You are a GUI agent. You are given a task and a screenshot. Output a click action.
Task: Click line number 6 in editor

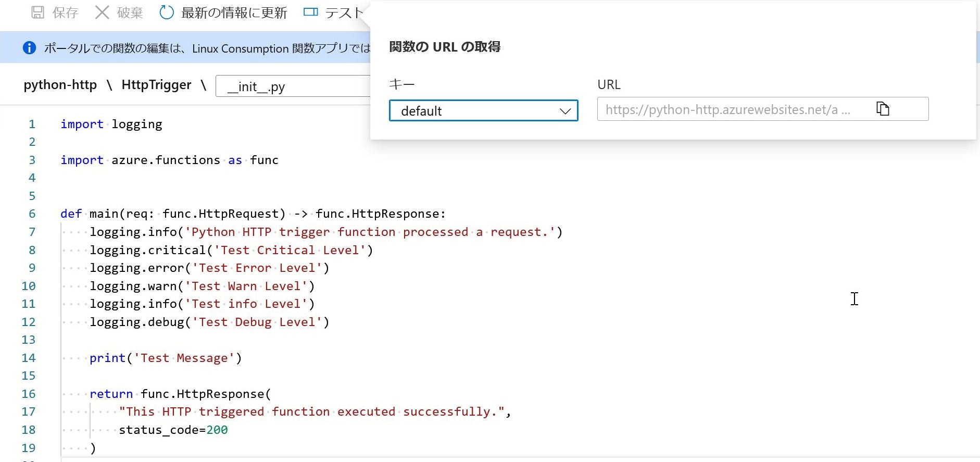pos(32,214)
